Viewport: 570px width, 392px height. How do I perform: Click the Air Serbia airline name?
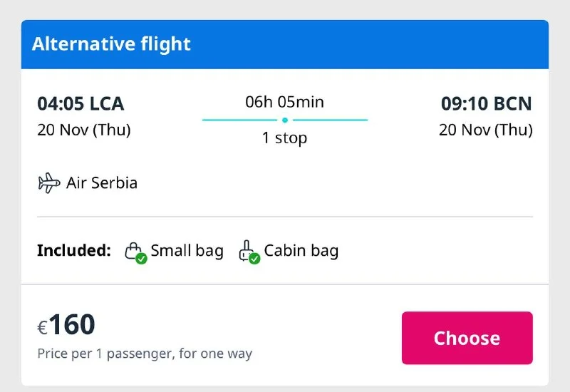pyautogui.click(x=102, y=183)
